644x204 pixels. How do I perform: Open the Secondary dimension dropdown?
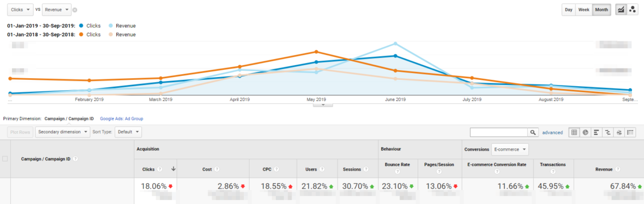point(63,132)
